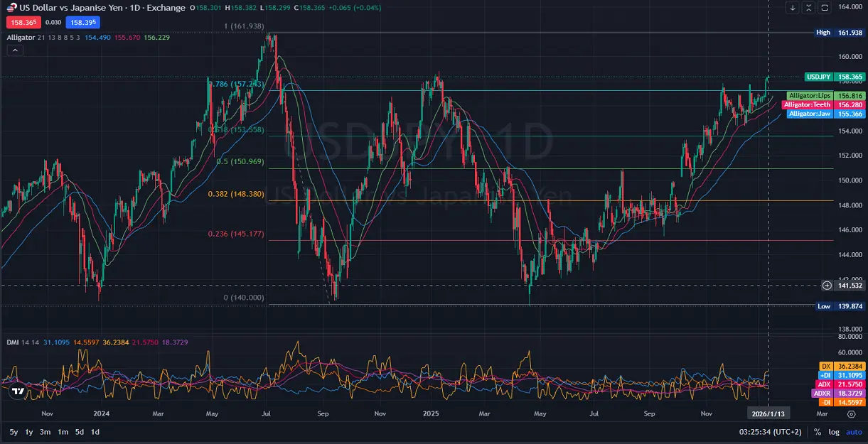The image size is (868, 444).
Task: Click the down-arrow icon at top right
Action: [793, 8]
